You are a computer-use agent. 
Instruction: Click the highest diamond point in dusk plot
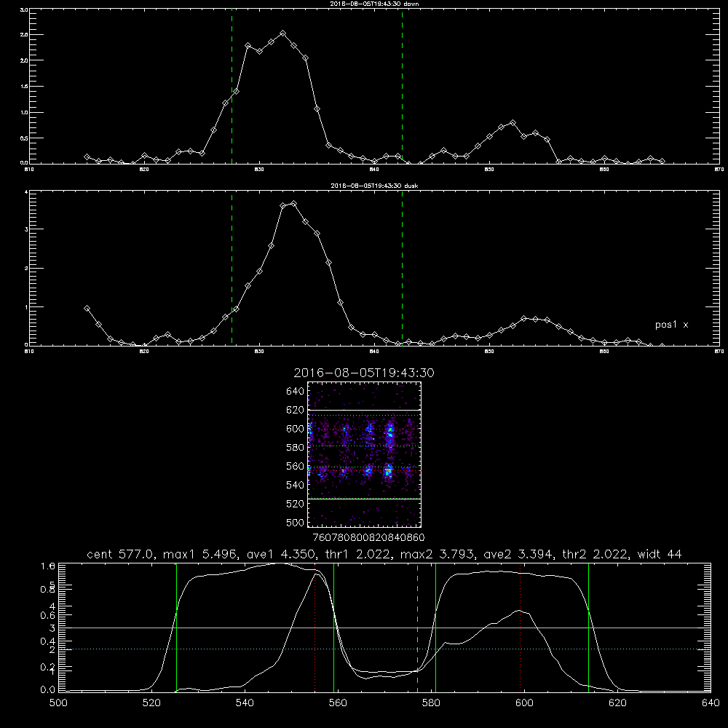point(293,203)
